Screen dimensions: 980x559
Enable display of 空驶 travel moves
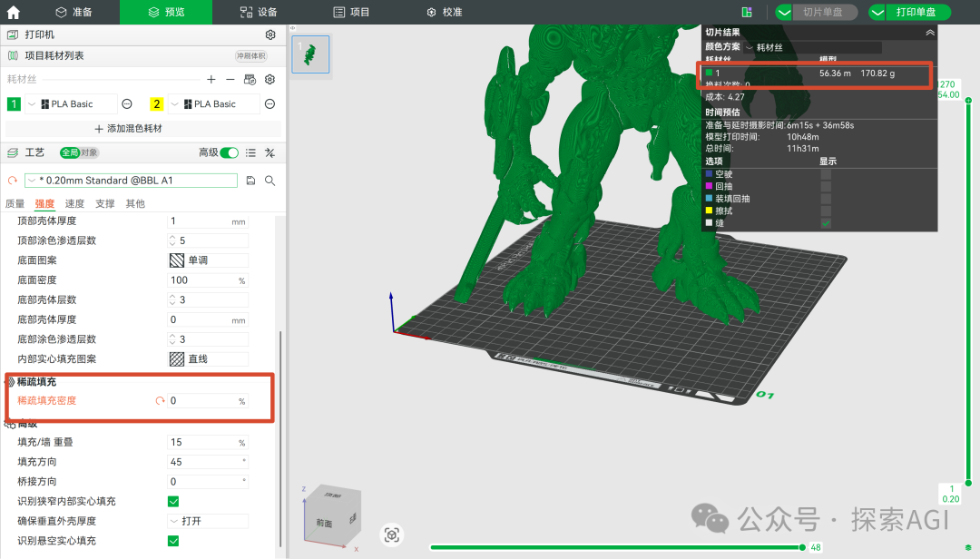(x=826, y=174)
